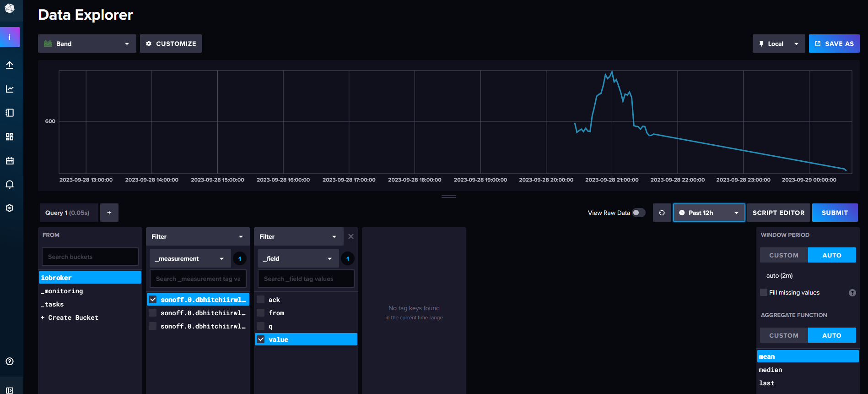Open the Load Data upload icon
868x394 pixels.
point(10,65)
